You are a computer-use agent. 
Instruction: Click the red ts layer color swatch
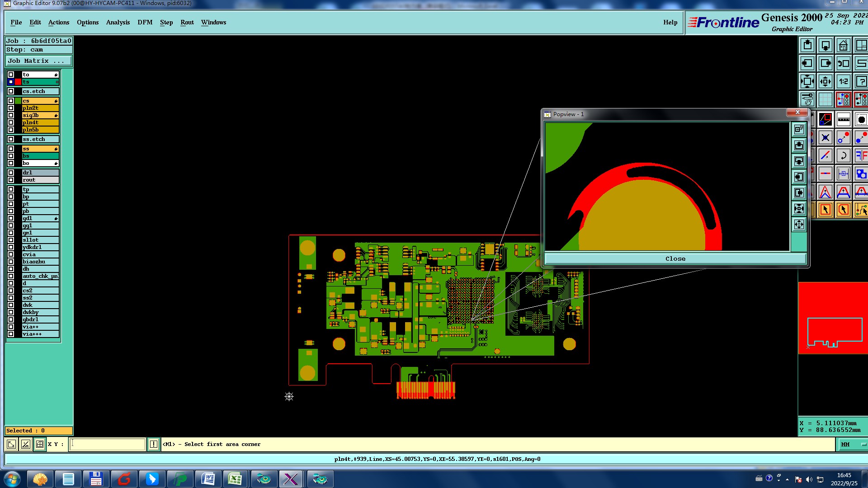click(x=18, y=82)
